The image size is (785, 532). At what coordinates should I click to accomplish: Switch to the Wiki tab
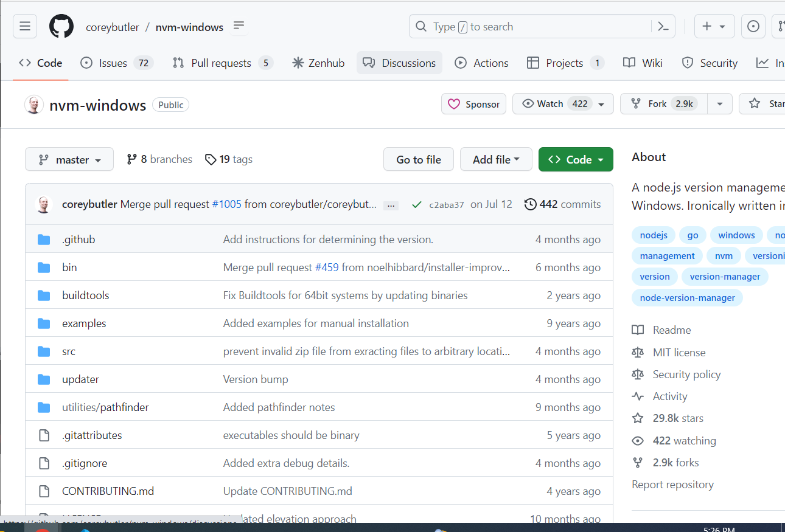(643, 63)
